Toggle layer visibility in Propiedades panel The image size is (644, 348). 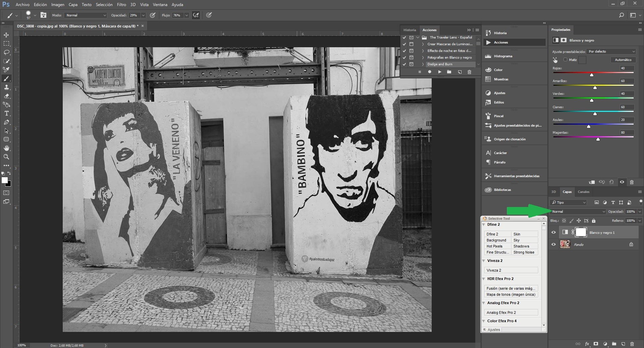[x=622, y=182]
